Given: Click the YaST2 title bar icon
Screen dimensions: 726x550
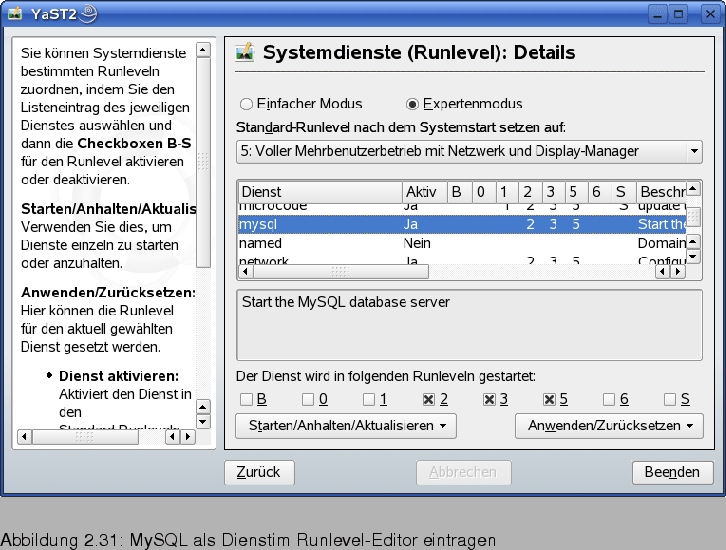Looking at the screenshot, I should pyautogui.click(x=15, y=14).
